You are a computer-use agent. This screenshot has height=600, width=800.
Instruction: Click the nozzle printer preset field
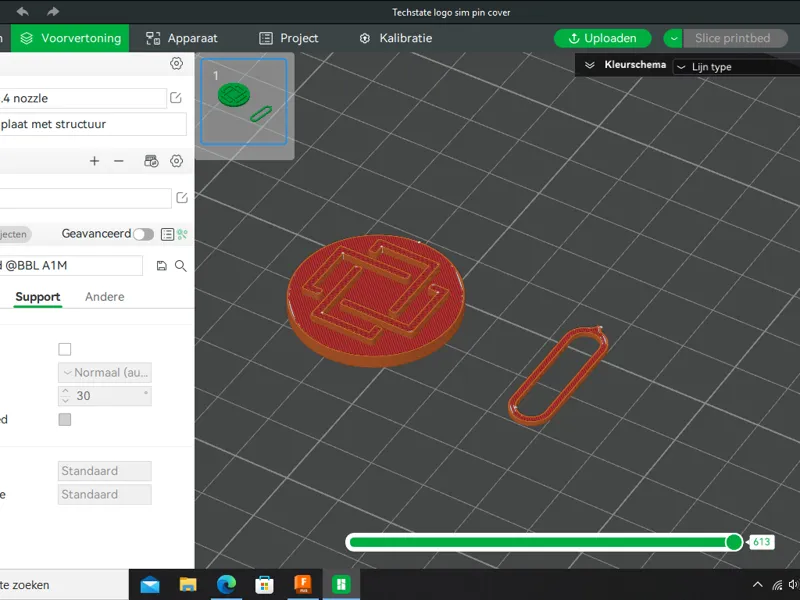(x=83, y=98)
